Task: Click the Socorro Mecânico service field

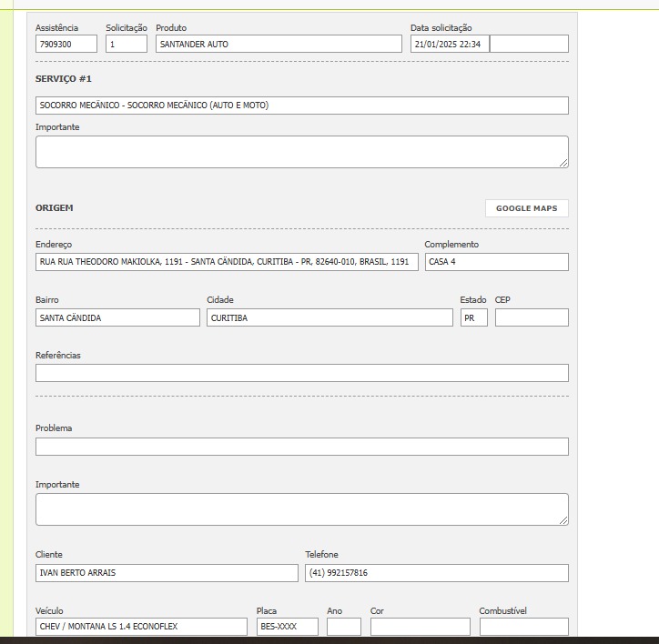Action: [302, 106]
